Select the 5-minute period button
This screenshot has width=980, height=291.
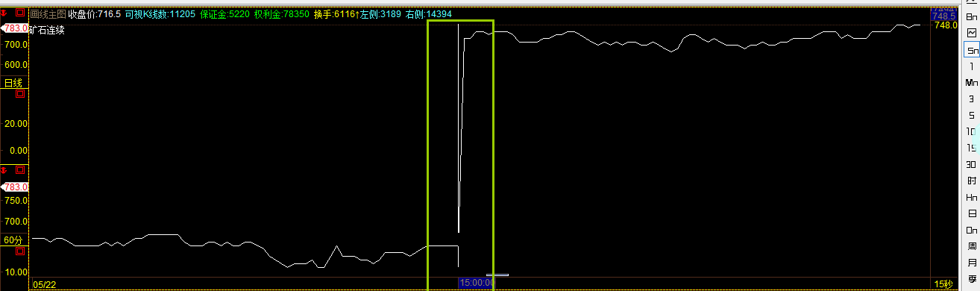(x=971, y=115)
